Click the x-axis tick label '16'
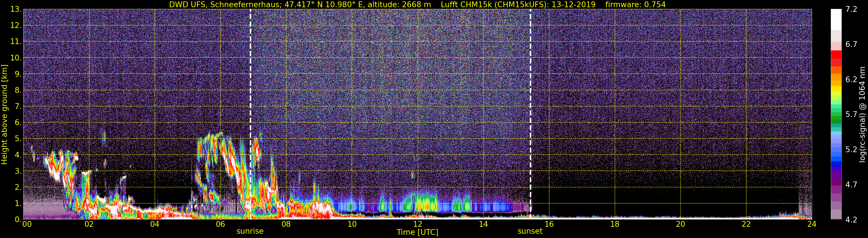This screenshot has height=238, width=868. [x=549, y=224]
